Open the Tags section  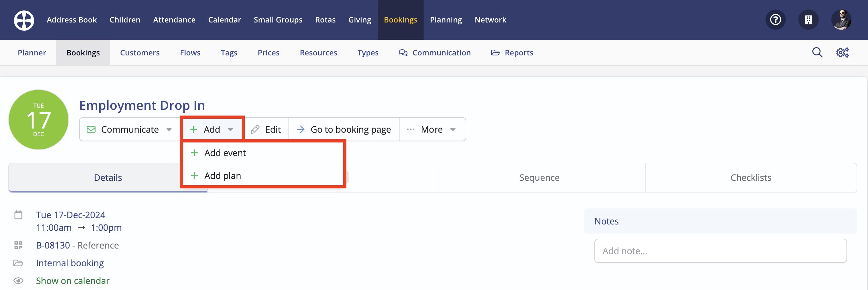229,53
